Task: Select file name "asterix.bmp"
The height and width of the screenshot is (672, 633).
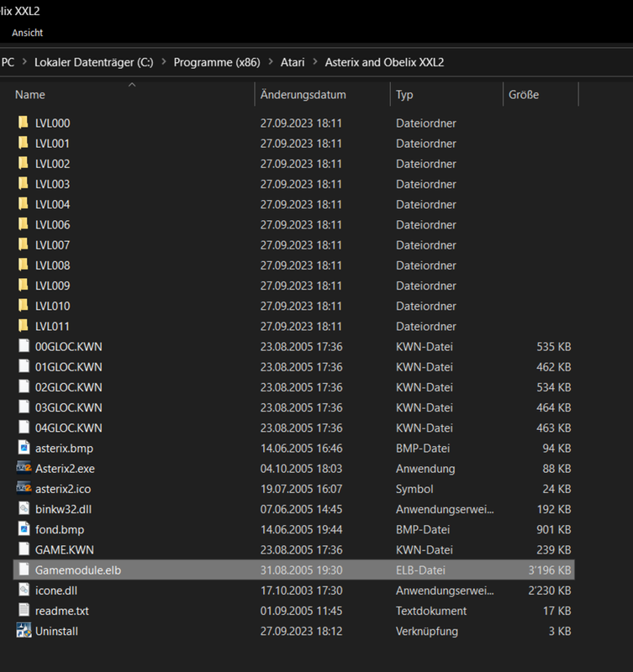Action: coord(64,449)
